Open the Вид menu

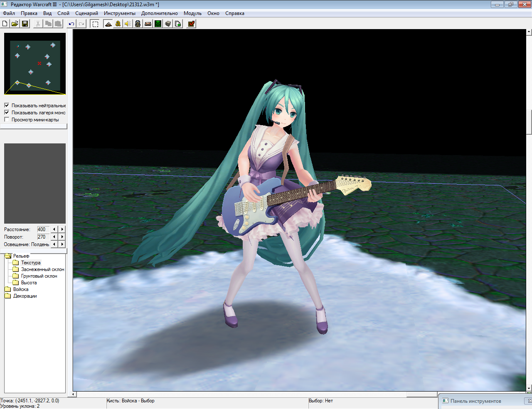pos(47,13)
